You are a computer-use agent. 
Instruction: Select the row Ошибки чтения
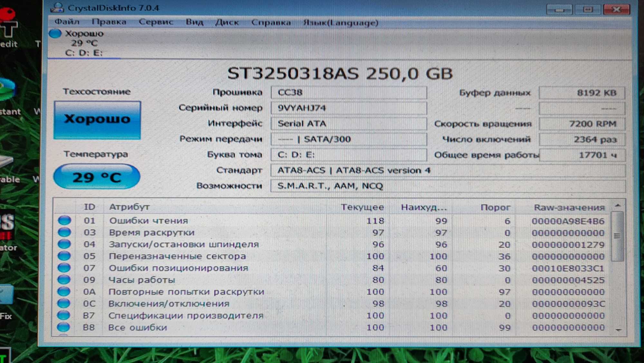click(x=332, y=221)
